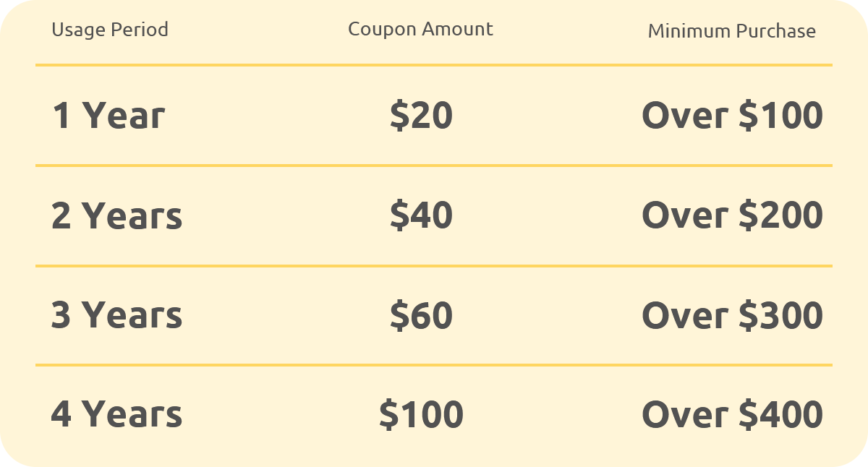Screen dimensions: 868x467
Task: Click the Over $100 minimum purchase
Action: click(733, 116)
